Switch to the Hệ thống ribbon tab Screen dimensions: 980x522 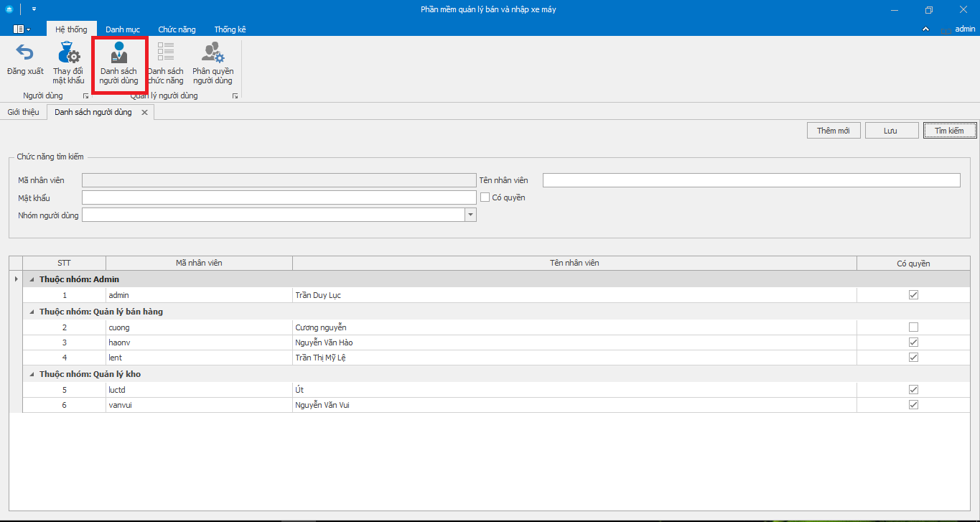click(71, 29)
